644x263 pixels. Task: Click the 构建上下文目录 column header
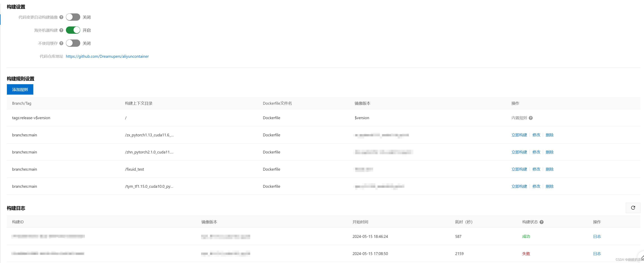tap(139, 103)
